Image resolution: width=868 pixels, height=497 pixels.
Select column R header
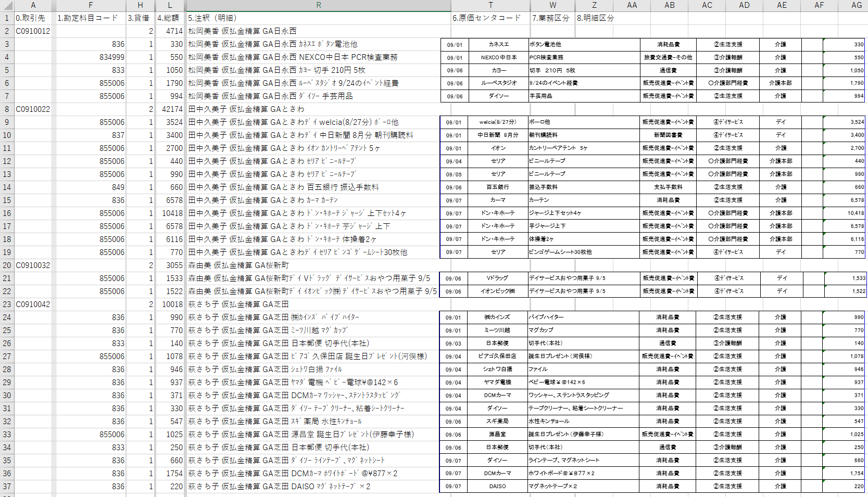[x=318, y=5]
